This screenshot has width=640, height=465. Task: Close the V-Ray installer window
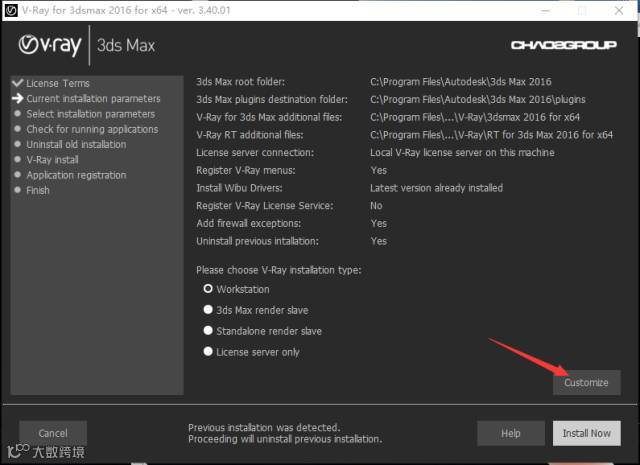point(619,10)
